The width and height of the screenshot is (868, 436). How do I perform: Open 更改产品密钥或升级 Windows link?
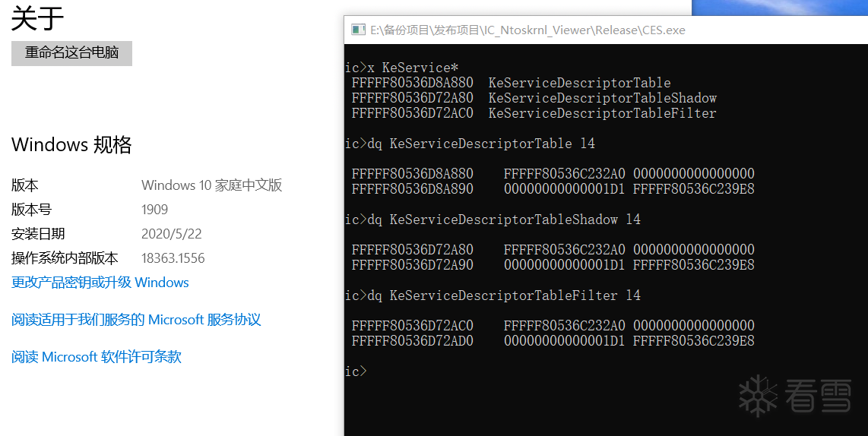click(x=100, y=282)
